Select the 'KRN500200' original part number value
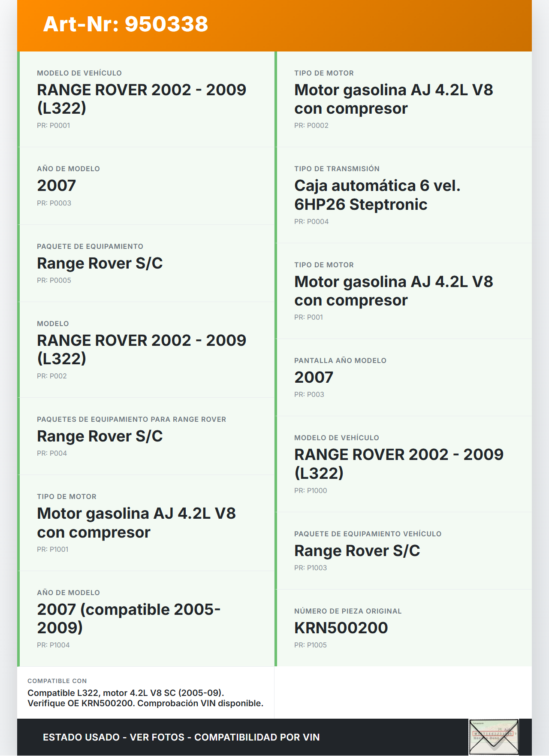Screen dimensions: 549x756 341,628
